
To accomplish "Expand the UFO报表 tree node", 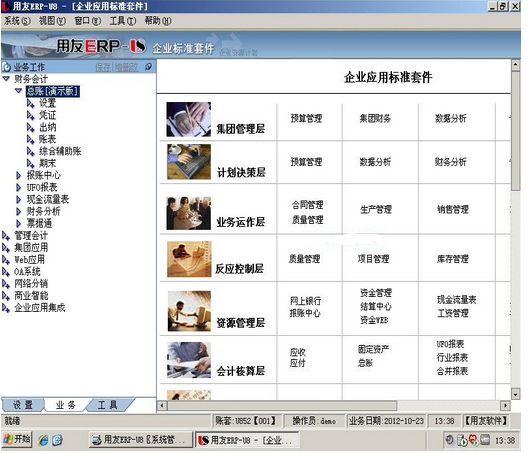I will coord(19,187).
